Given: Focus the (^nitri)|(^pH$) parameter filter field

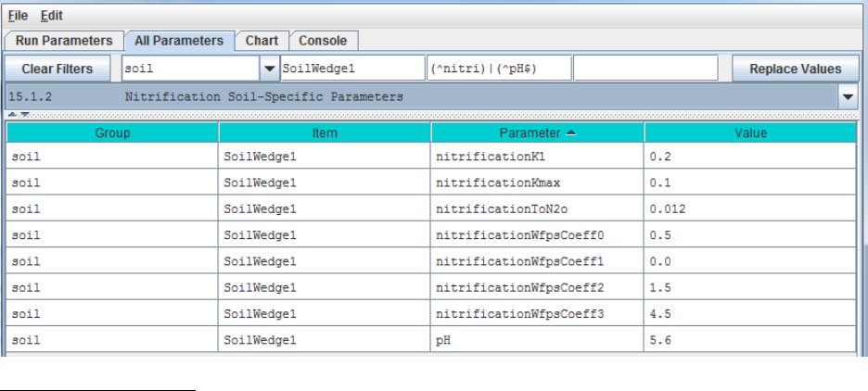Looking at the screenshot, I should coord(497,69).
